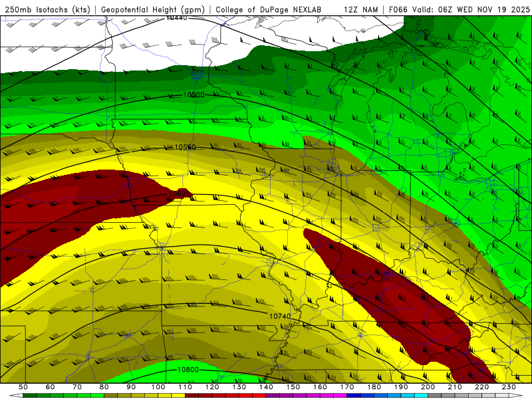Image resolution: width=532 pixels, height=399 pixels.
Task: Click the colorbar scale label 160
Action: click(320, 387)
